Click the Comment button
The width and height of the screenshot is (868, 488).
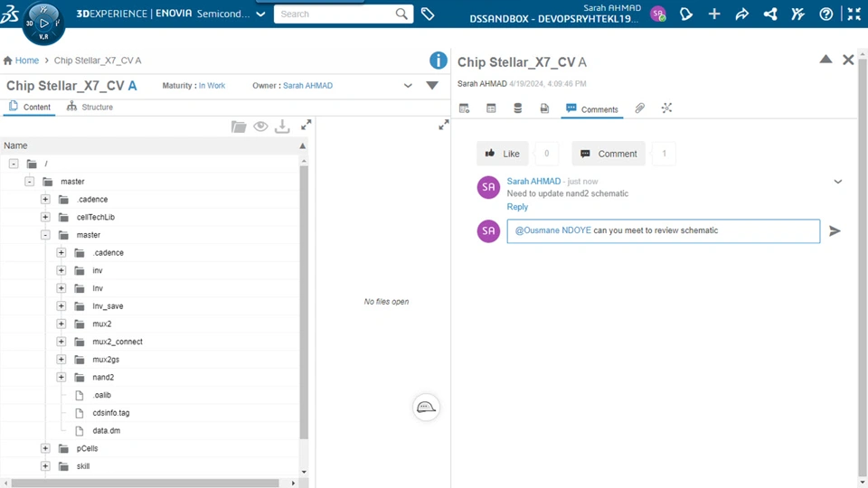tap(609, 154)
